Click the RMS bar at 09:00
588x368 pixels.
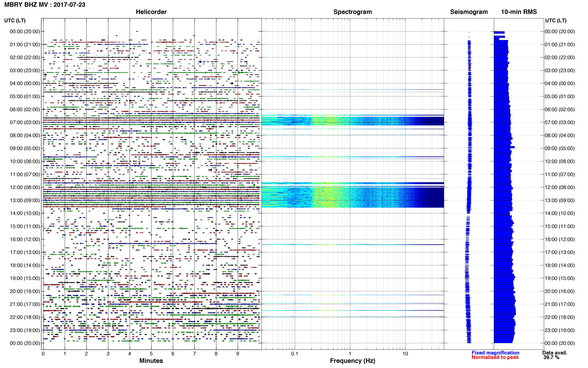(504, 147)
